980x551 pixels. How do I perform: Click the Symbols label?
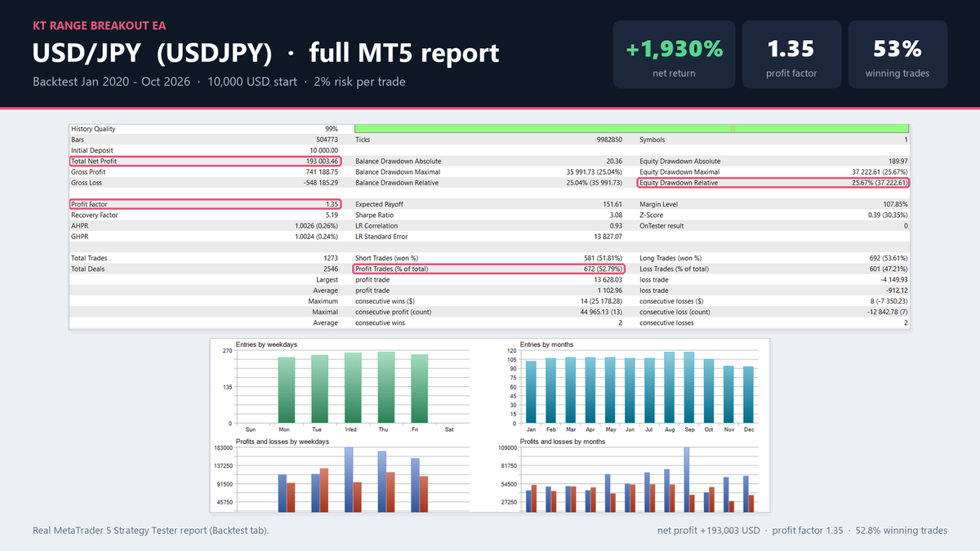tap(653, 140)
